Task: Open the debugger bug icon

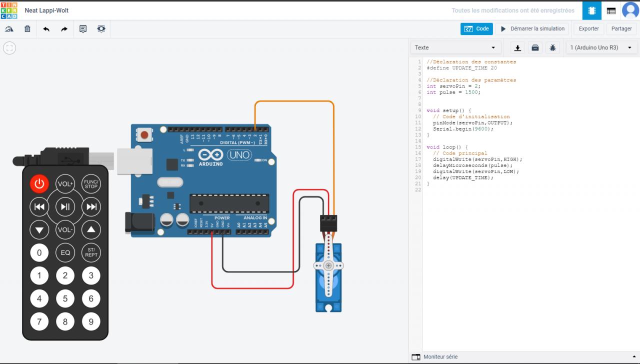Action: click(552, 48)
